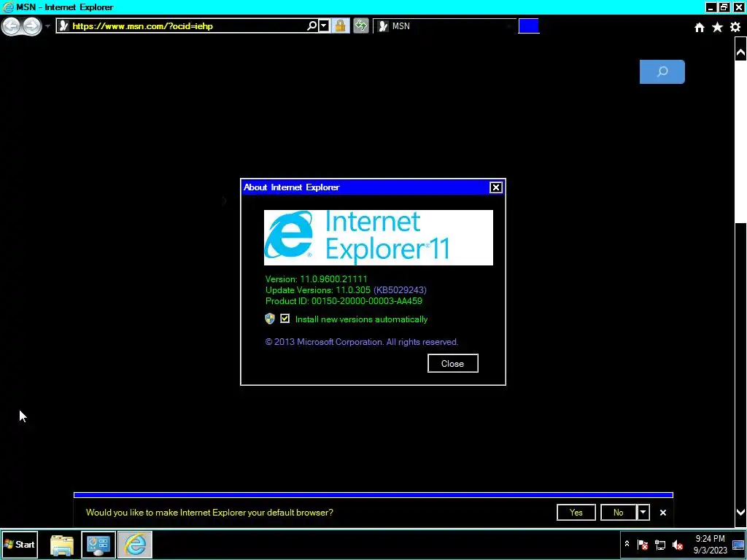Dismiss the default browser notification bar
The height and width of the screenshot is (560, 747).
[662, 513]
